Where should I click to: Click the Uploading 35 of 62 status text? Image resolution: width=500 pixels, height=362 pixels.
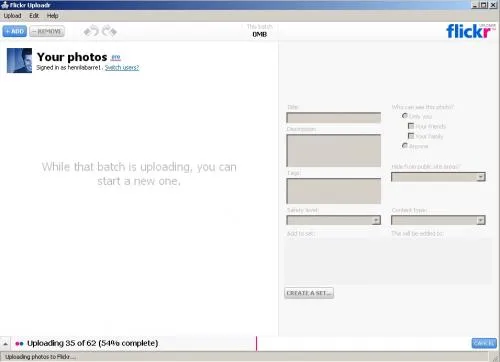tap(93, 343)
